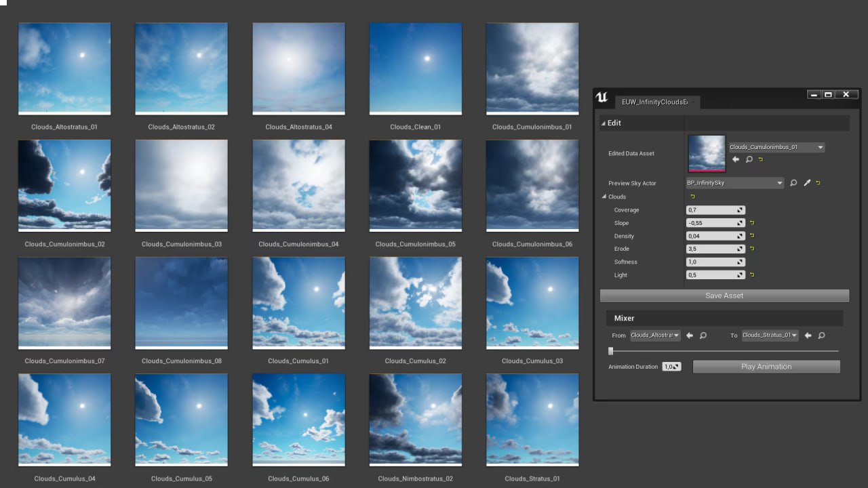Reset the Erode value to default

(x=752, y=249)
